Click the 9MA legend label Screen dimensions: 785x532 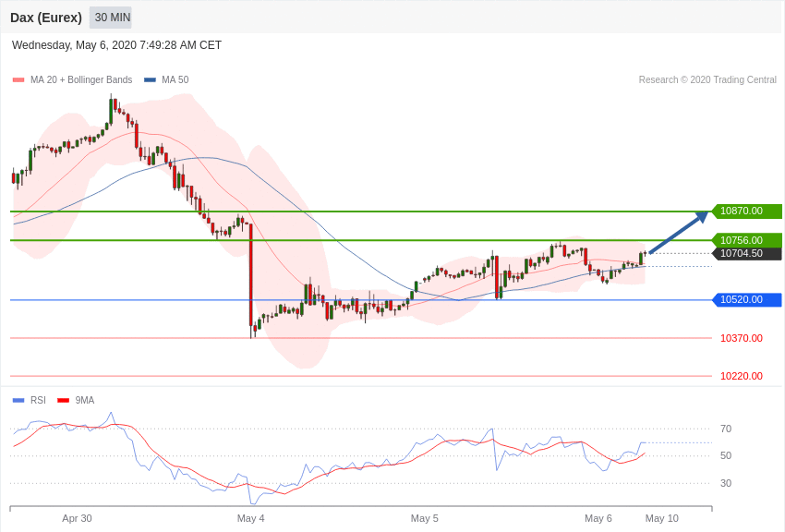click(x=85, y=400)
